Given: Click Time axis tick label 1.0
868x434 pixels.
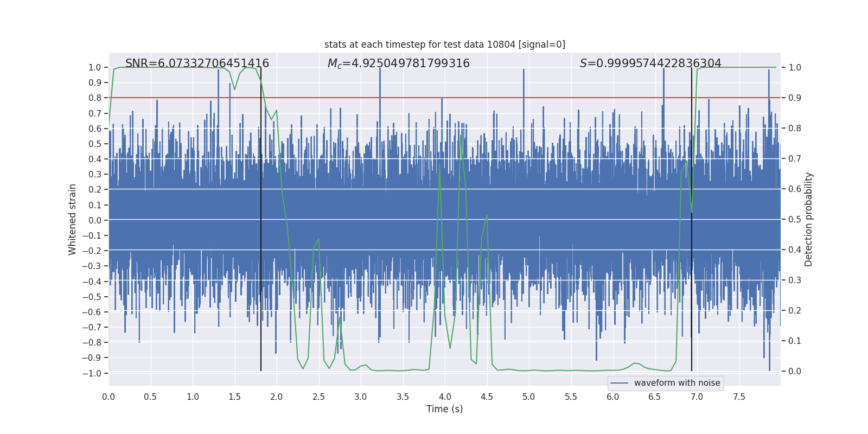Looking at the screenshot, I should [193, 397].
